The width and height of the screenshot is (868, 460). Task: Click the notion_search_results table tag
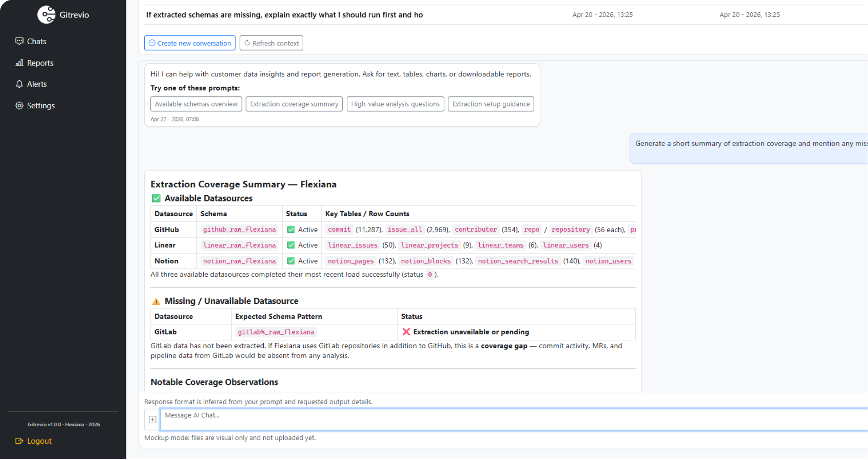(x=518, y=261)
